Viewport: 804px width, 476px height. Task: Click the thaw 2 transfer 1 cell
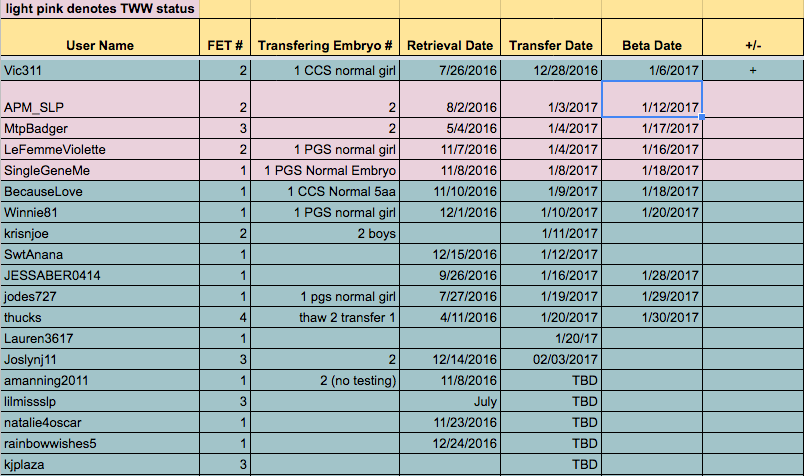point(325,317)
